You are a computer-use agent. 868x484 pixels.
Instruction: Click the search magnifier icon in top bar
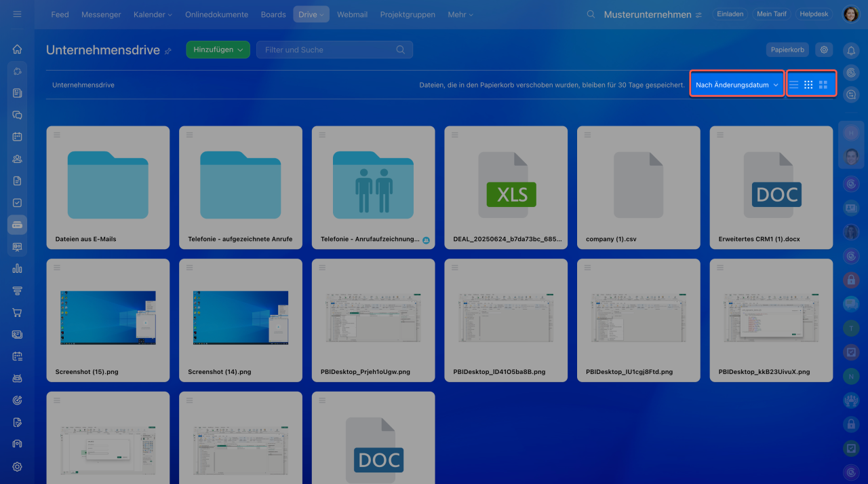click(x=591, y=14)
